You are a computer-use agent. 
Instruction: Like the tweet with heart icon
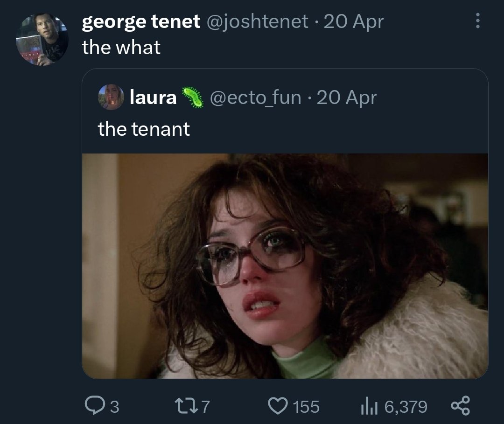tap(278, 406)
